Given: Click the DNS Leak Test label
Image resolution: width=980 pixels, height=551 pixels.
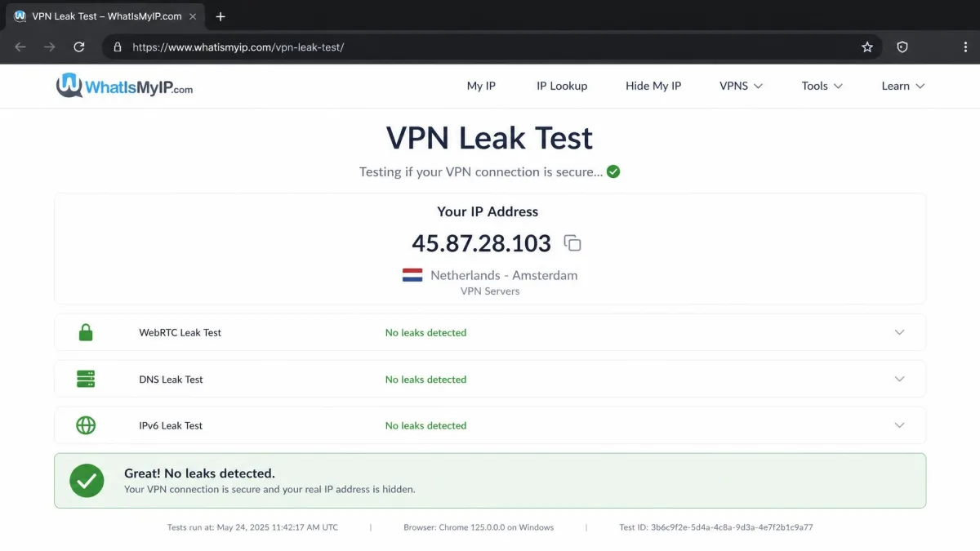Looking at the screenshot, I should coord(171,380).
